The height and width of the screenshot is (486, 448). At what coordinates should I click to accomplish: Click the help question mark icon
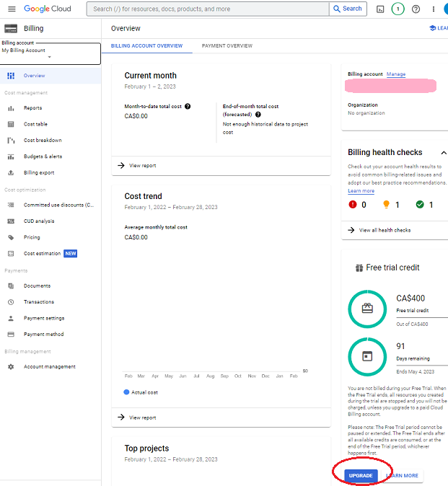point(416,9)
